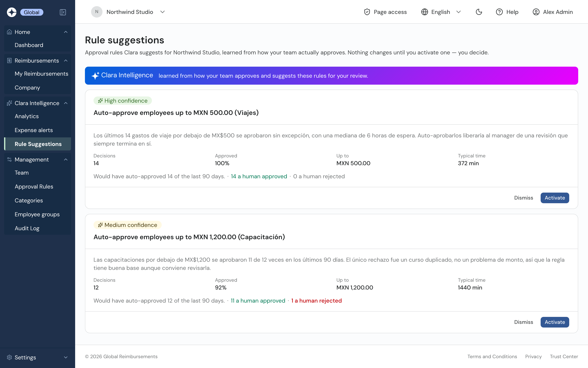Screen dimensions: 588x368
Task: Click sparkle icon in Medium confidence badge
Action: pos(100,225)
